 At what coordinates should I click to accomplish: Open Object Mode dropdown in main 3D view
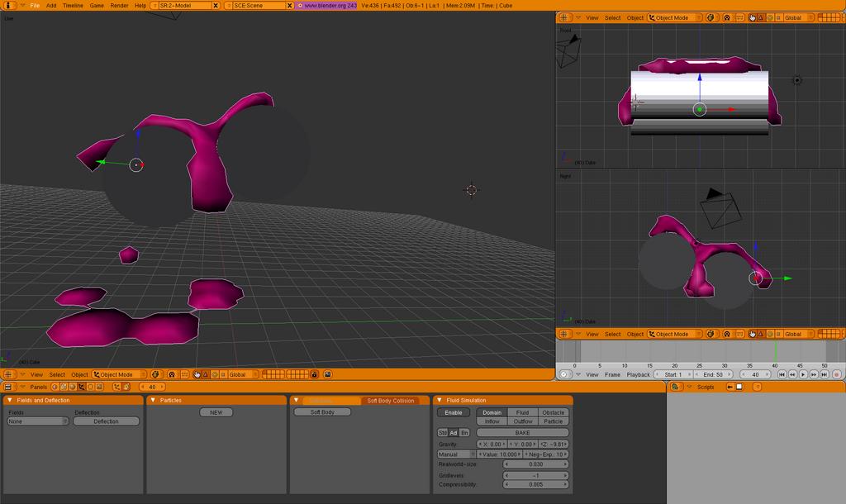[119, 374]
